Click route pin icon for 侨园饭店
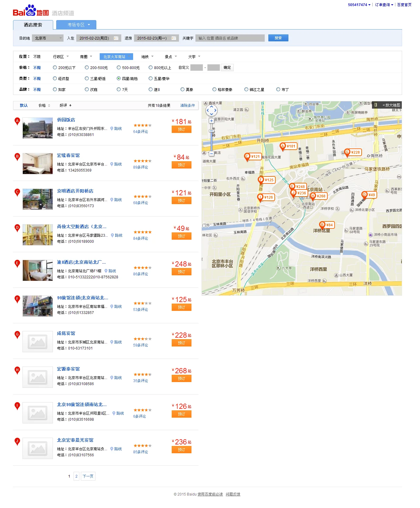Viewport: 420px width, 508px height. [112, 129]
